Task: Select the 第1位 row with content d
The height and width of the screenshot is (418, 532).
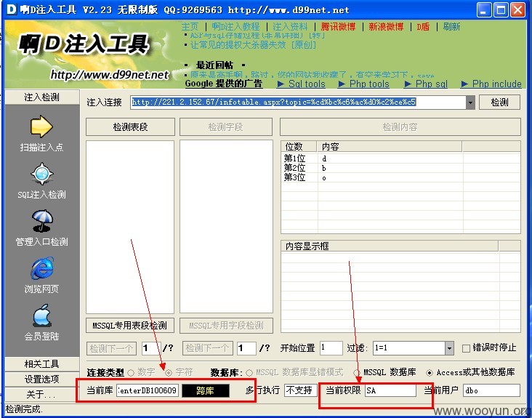Action: [400, 158]
